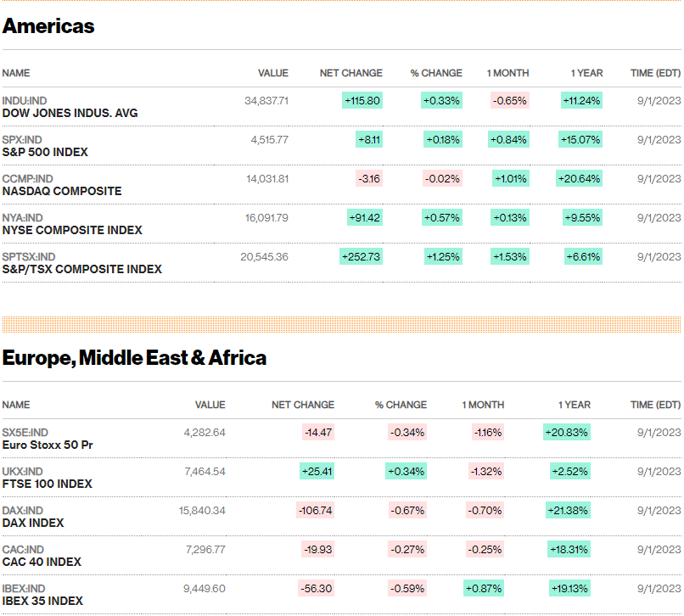Click the Europe 1 YEAR column header
This screenshot has height=616, width=684.
(575, 405)
